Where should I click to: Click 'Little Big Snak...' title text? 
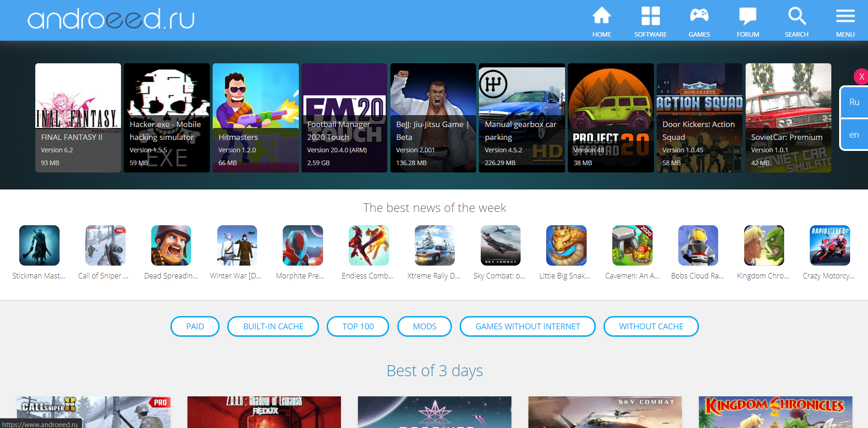(565, 276)
